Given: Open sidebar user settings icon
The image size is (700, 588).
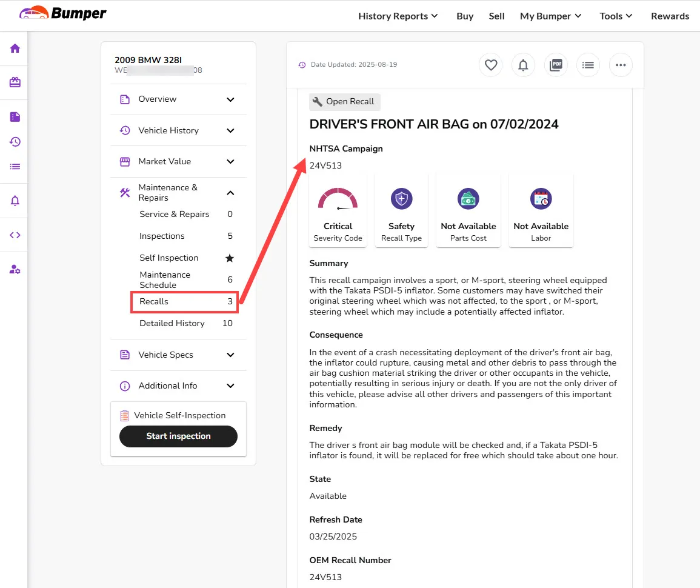Looking at the screenshot, I should tap(15, 270).
